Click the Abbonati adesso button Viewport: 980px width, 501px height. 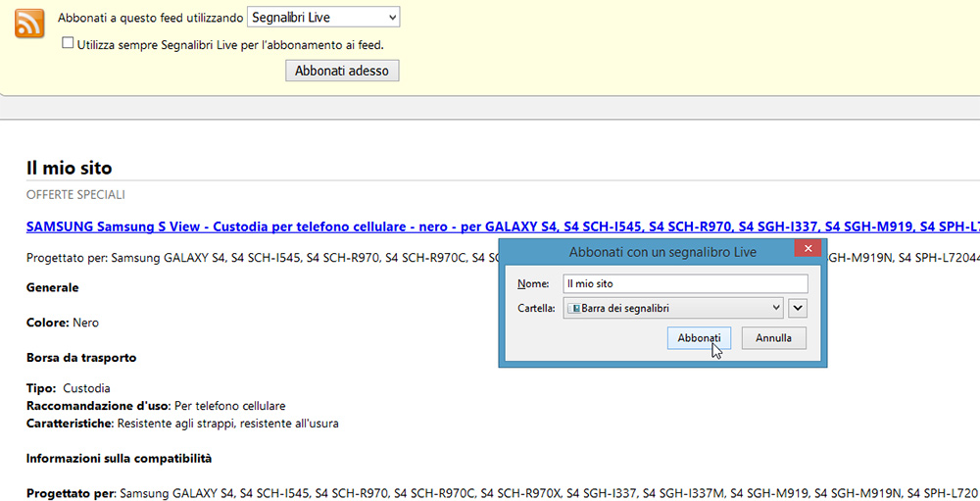click(x=342, y=71)
